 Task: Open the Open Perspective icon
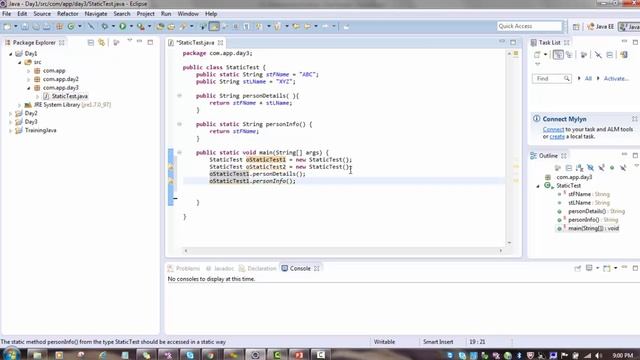coord(576,27)
